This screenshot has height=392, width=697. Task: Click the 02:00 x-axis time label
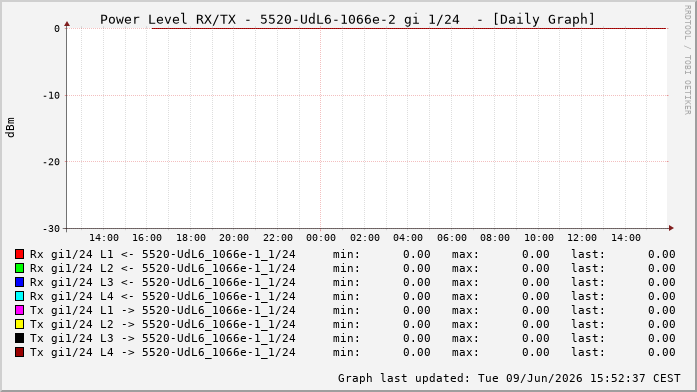click(365, 238)
